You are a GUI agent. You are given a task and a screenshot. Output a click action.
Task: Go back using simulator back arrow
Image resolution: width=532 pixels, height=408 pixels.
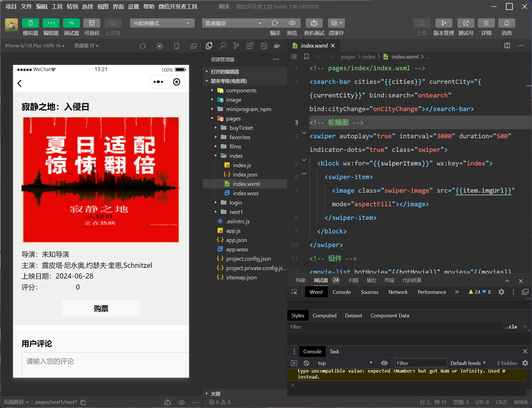click(x=20, y=83)
